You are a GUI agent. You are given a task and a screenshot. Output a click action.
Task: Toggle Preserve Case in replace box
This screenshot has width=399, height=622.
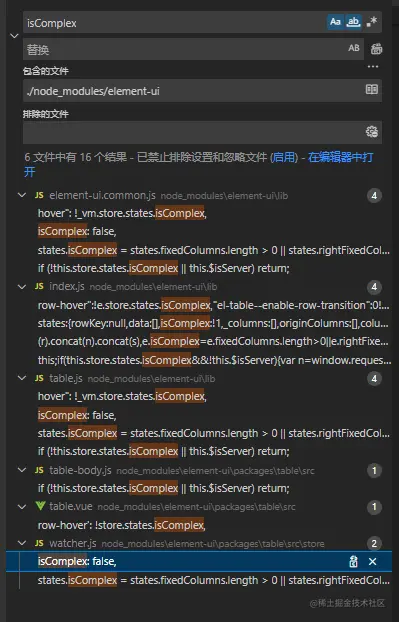(x=354, y=48)
